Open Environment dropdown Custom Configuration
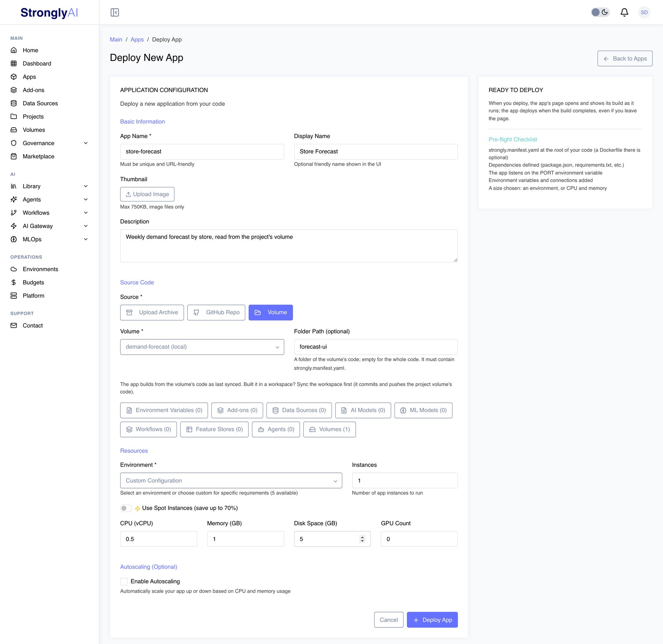 point(231,481)
